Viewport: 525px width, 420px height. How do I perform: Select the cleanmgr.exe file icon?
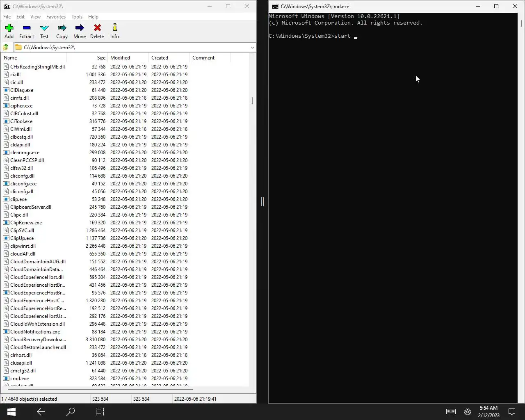(6, 153)
